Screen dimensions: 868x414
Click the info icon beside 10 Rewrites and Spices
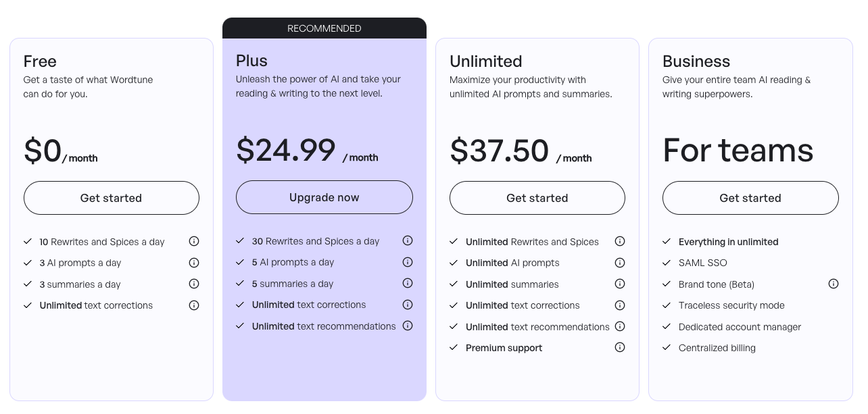(194, 241)
